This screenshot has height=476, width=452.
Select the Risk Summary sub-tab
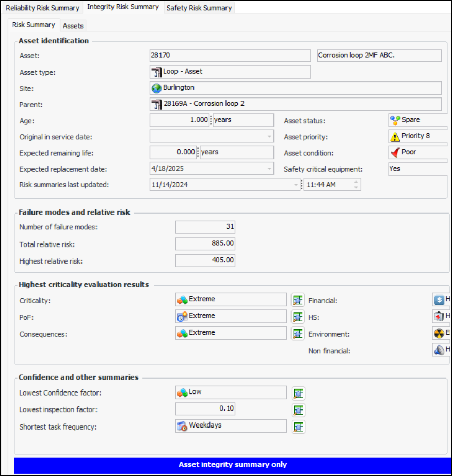pos(34,25)
